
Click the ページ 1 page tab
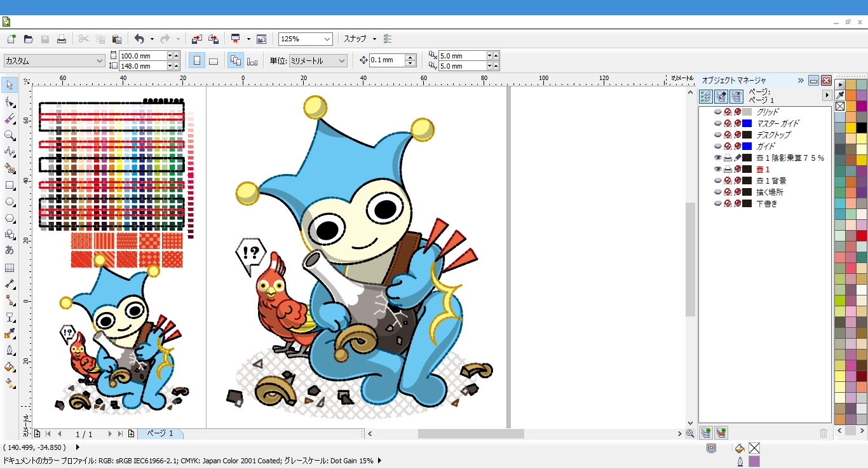tap(160, 433)
